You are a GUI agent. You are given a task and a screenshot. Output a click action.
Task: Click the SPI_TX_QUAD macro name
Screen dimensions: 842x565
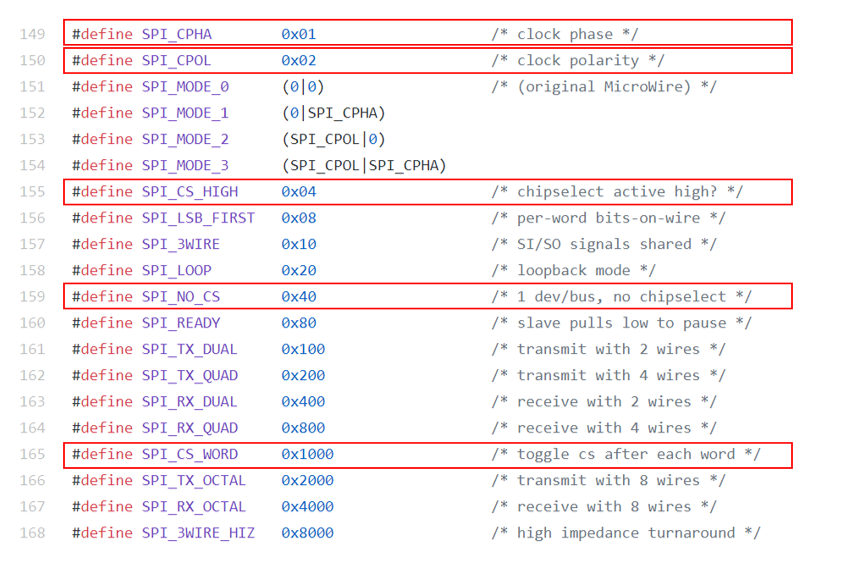(x=190, y=376)
